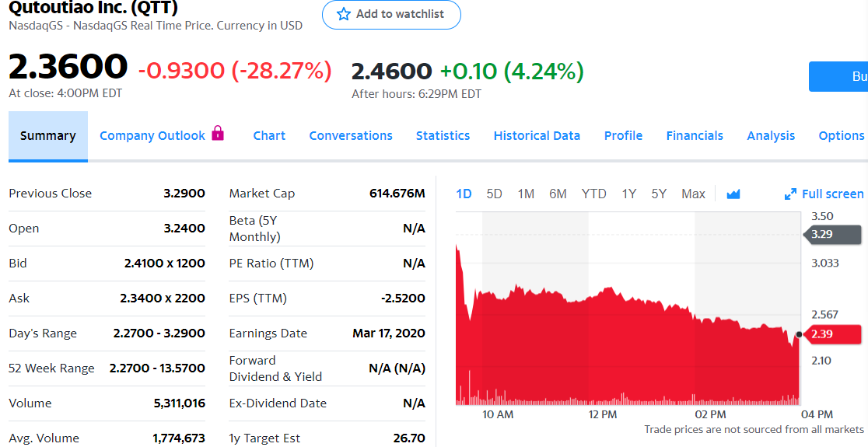Go to the Financials tab
868x447 pixels.
coord(695,135)
